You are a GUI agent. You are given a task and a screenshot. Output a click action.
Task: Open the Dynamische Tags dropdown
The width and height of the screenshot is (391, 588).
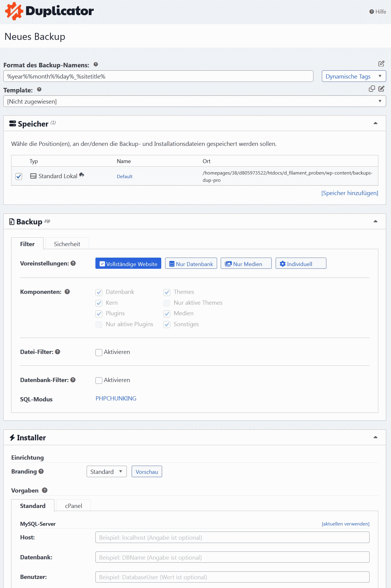[354, 76]
